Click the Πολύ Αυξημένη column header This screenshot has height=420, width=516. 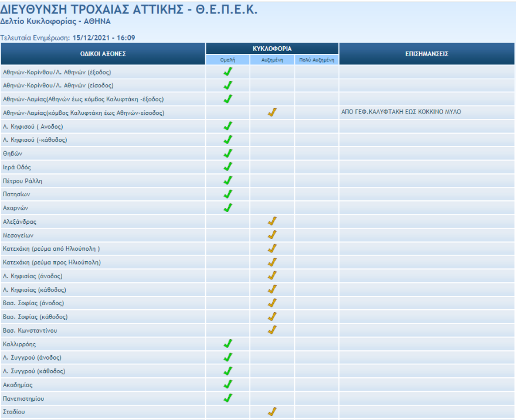pyautogui.click(x=317, y=60)
